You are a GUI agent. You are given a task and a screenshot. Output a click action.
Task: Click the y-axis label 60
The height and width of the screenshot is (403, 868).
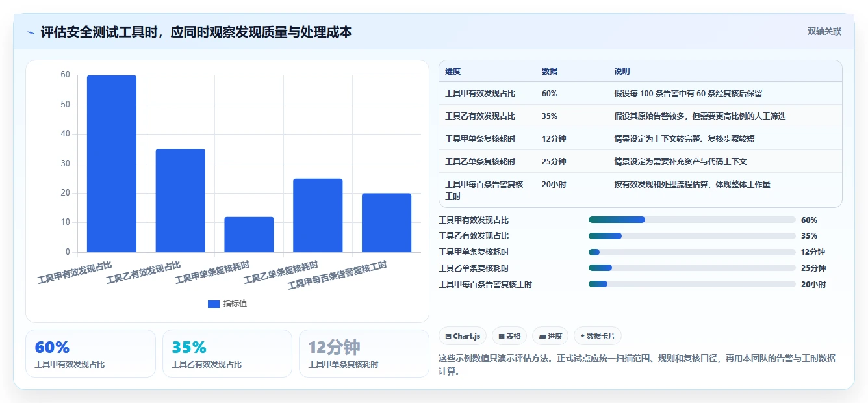(66, 75)
